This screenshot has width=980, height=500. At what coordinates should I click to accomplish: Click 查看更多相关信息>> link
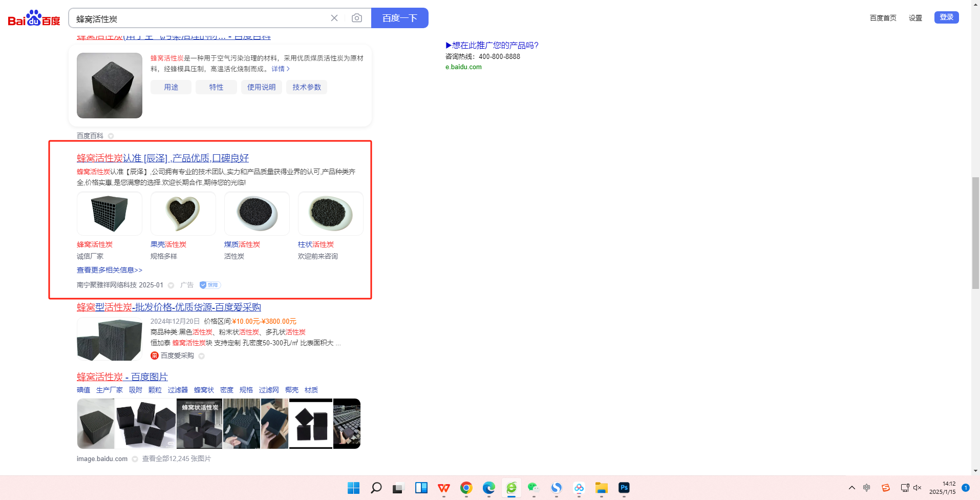pyautogui.click(x=110, y=270)
